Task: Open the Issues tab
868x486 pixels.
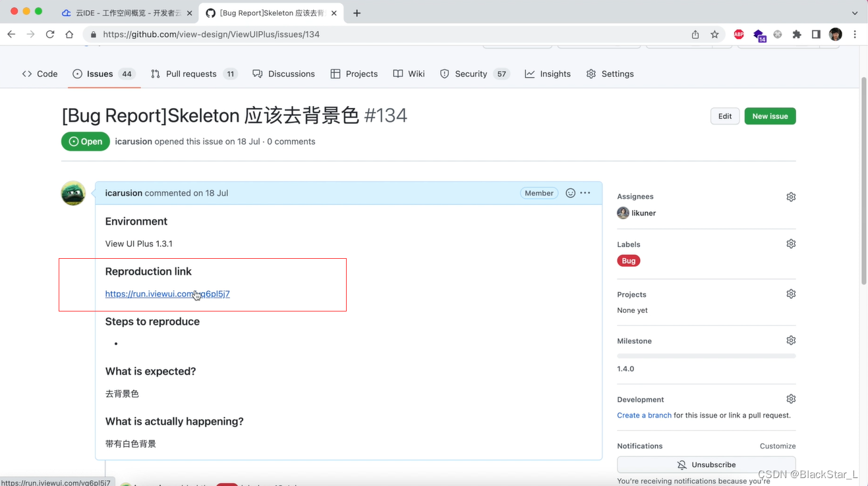Action: click(x=103, y=74)
